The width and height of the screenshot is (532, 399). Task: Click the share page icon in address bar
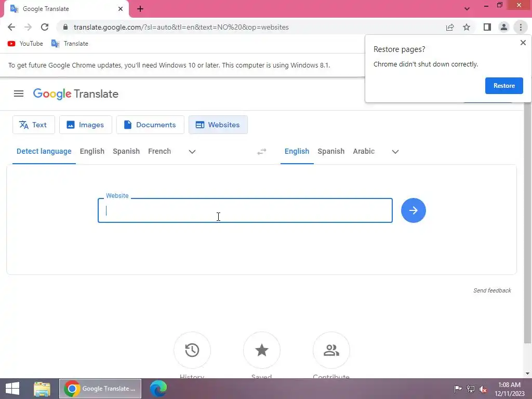point(450,27)
